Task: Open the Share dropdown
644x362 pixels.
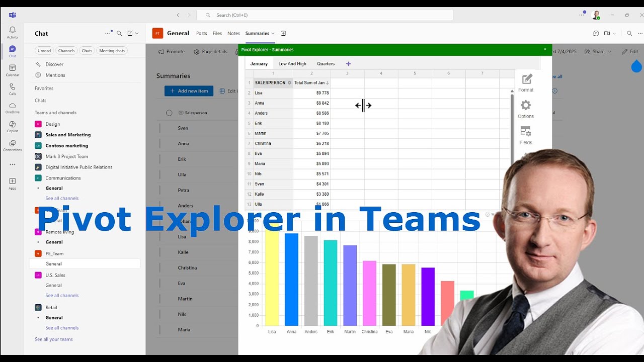Action: click(599, 51)
